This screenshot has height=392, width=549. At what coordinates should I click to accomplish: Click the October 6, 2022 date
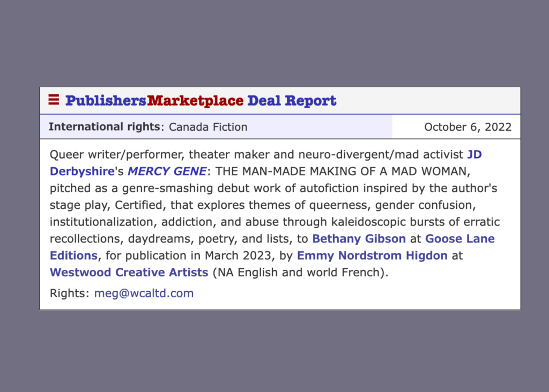(x=468, y=127)
